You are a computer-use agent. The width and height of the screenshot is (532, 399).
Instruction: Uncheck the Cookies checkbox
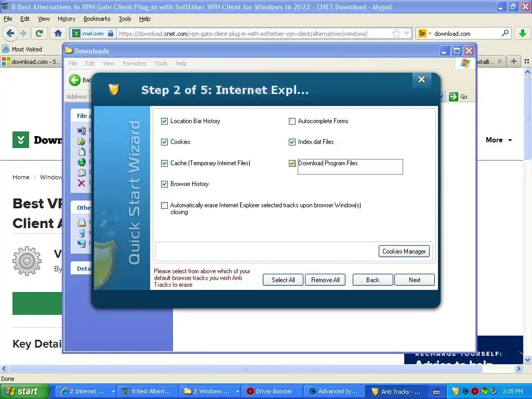pos(164,142)
